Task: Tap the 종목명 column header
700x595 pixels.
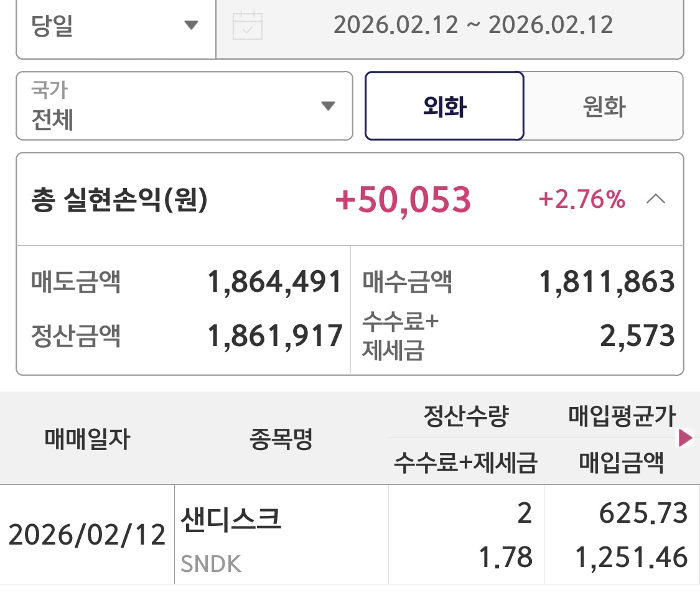Action: 281,439
